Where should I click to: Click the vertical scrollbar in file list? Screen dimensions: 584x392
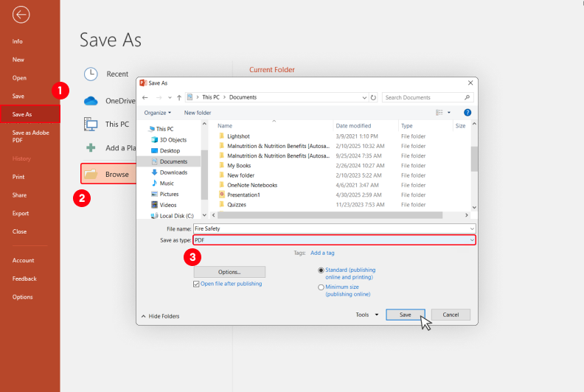point(474,158)
